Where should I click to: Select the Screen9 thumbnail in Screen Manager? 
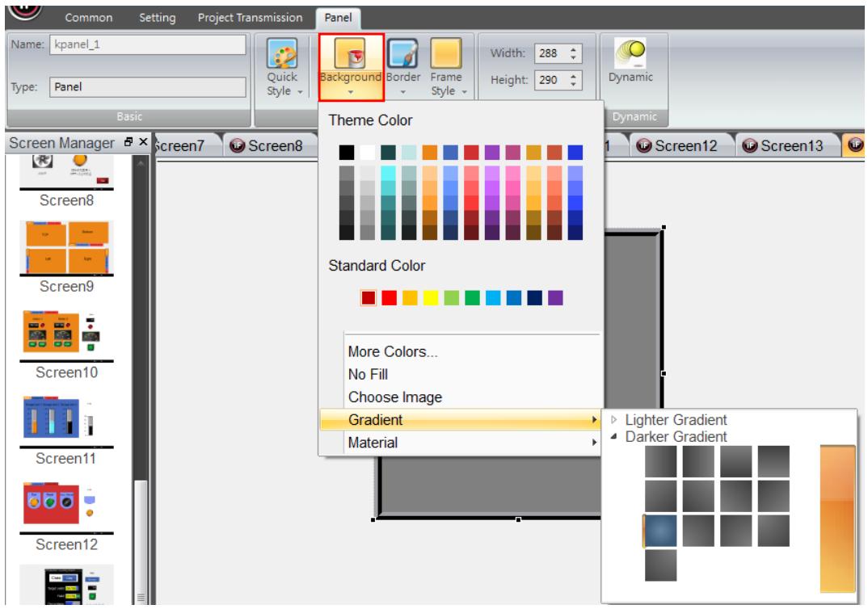pyautogui.click(x=66, y=247)
